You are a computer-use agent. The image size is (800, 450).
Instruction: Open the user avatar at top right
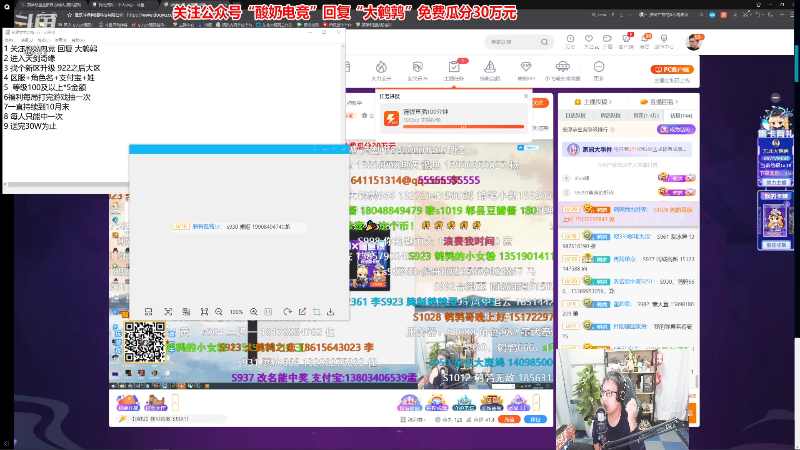tap(693, 42)
